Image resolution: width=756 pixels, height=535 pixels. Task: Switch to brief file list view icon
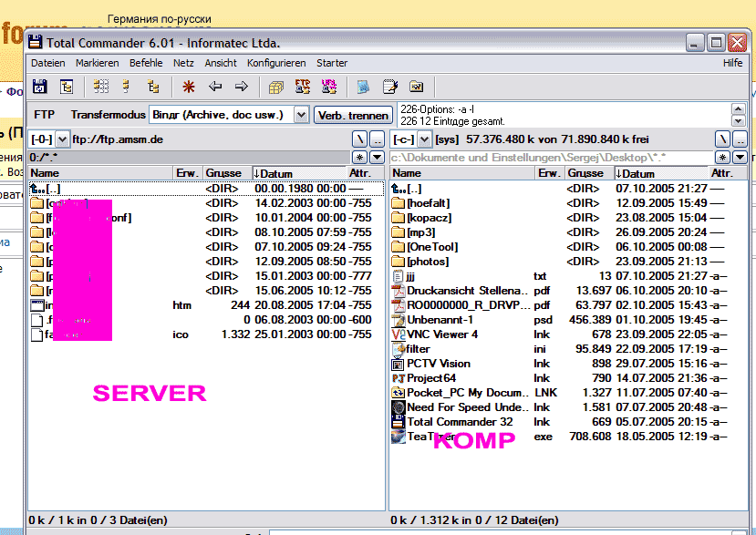pyautogui.click(x=100, y=87)
